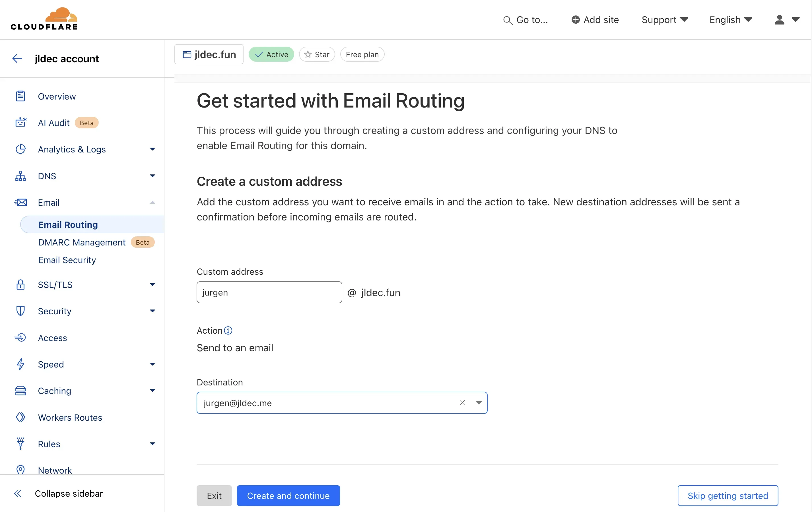This screenshot has height=512, width=812.
Task: Open the Destination dropdown arrow
Action: pos(479,402)
